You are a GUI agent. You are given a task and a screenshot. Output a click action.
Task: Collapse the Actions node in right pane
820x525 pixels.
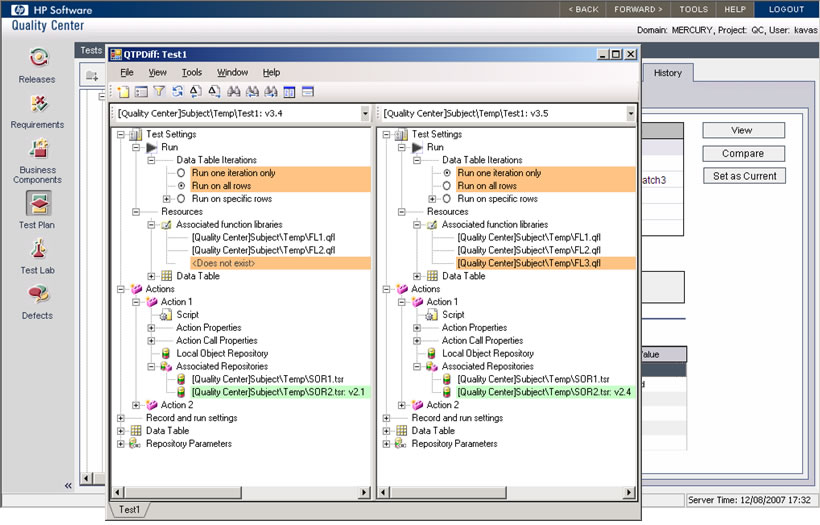click(x=386, y=289)
